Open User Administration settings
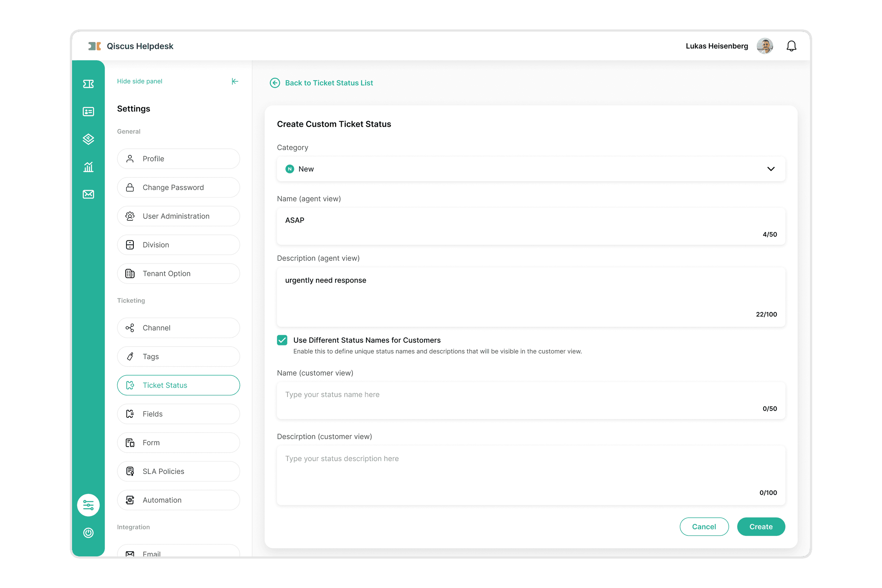Image resolution: width=882 pixels, height=588 pixels. click(x=178, y=216)
